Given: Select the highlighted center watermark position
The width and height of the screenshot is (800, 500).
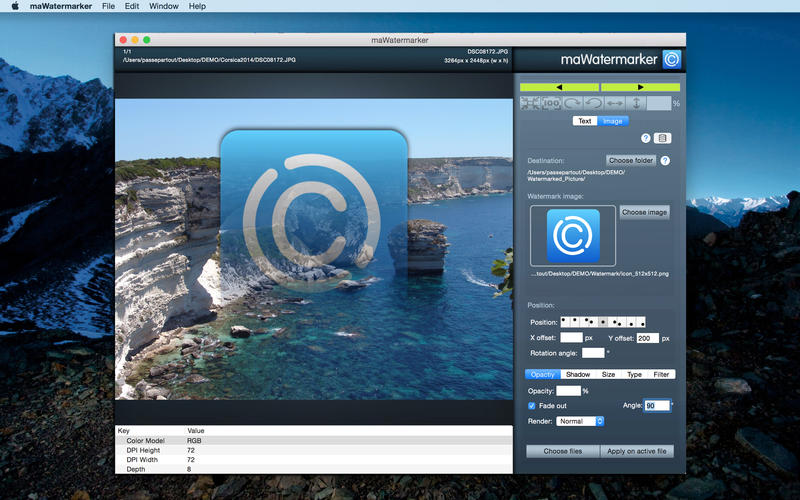Looking at the screenshot, I should [603, 322].
